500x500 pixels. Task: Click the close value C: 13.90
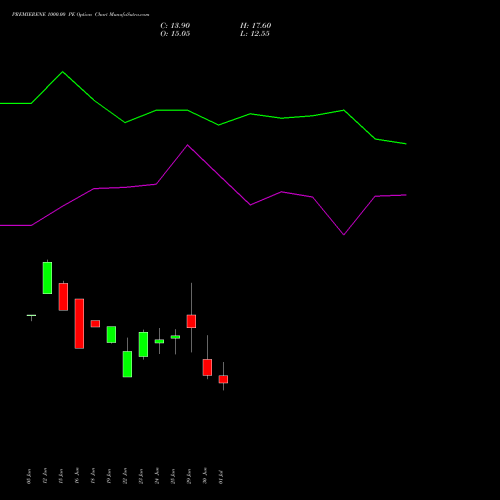175,26
